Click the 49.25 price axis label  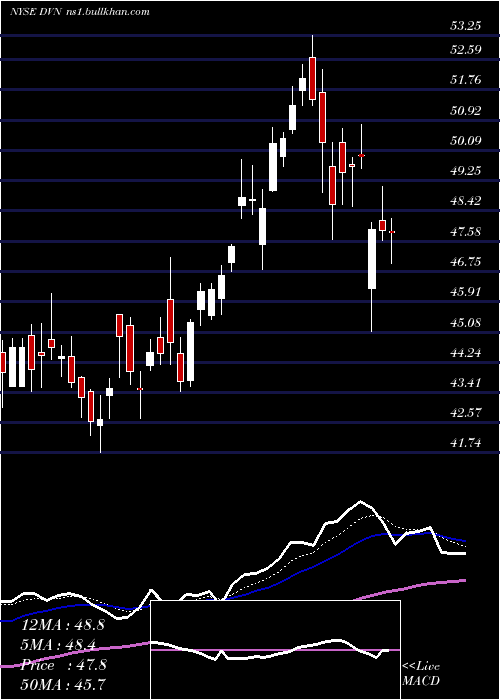tap(465, 171)
